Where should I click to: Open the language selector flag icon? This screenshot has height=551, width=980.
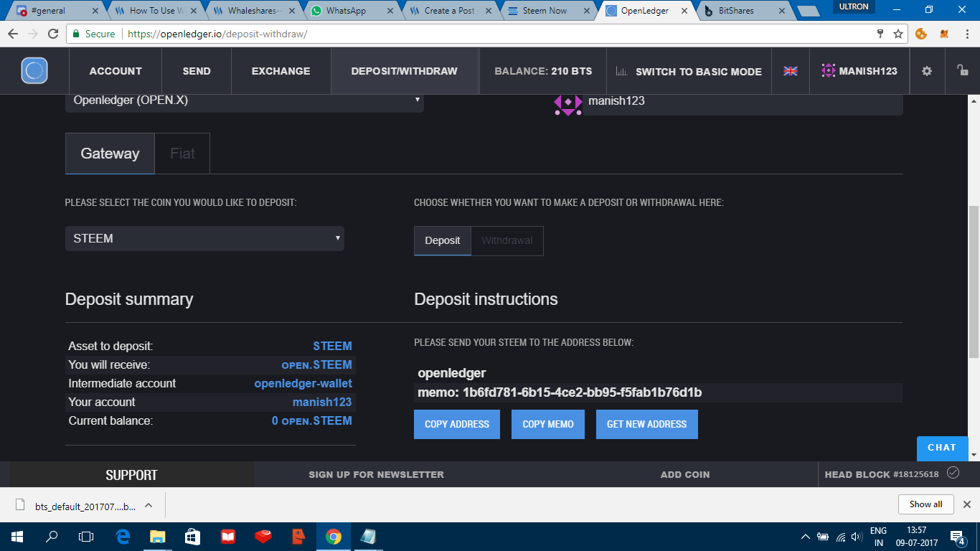coord(791,71)
